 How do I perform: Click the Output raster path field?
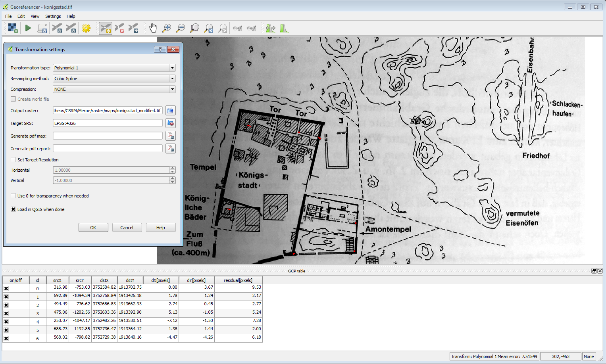[x=108, y=111]
